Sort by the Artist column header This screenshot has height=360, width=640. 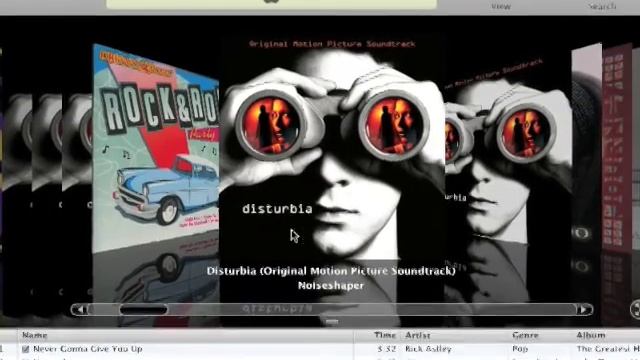pyautogui.click(x=418, y=335)
